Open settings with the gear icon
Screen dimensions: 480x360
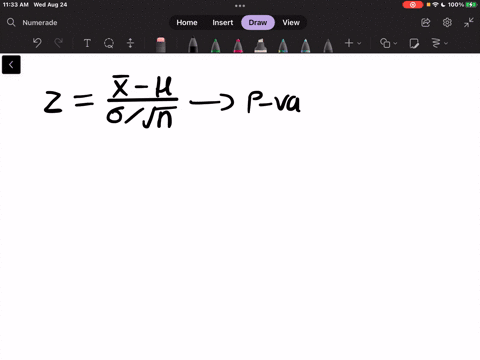coord(447,23)
